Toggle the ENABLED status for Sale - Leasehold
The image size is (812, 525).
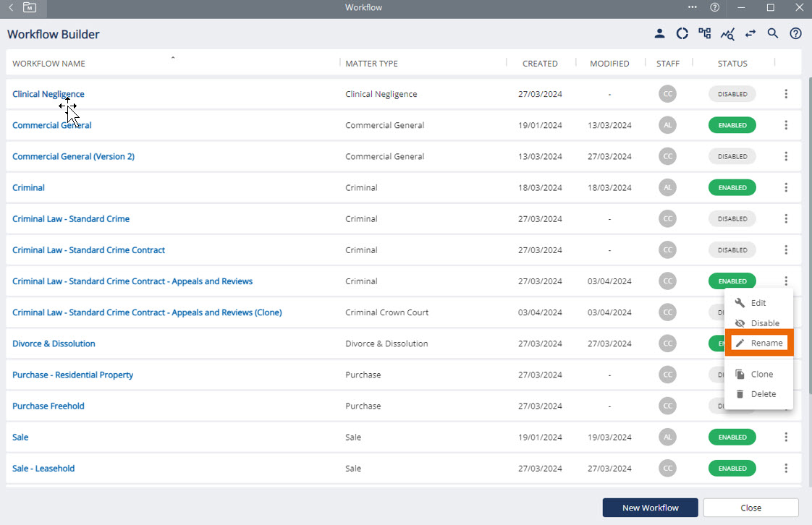click(x=732, y=469)
